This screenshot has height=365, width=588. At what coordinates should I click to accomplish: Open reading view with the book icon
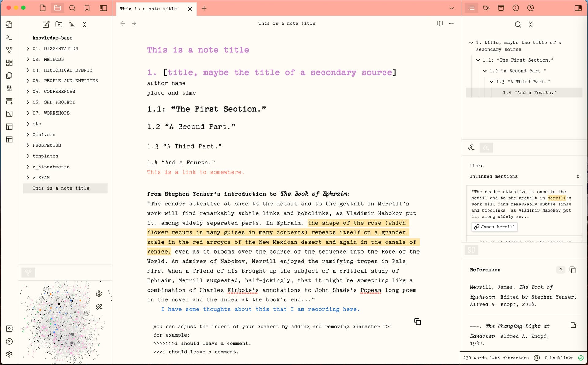(x=440, y=23)
